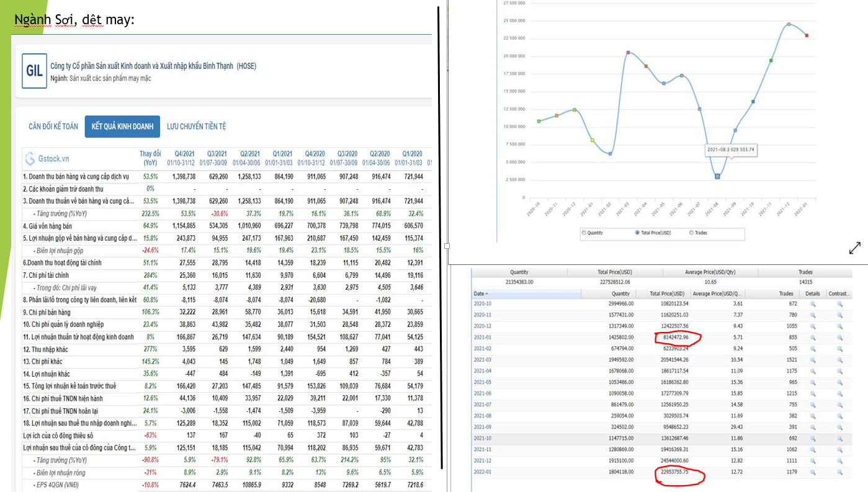Click the 2021-12 peak chart data point
868x492 pixels.
pos(789,24)
